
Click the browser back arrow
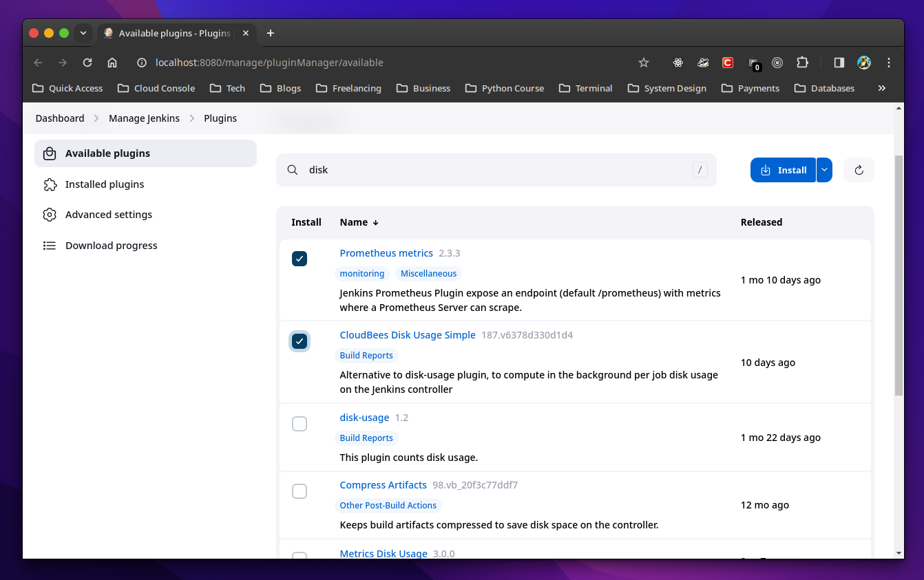click(38, 63)
